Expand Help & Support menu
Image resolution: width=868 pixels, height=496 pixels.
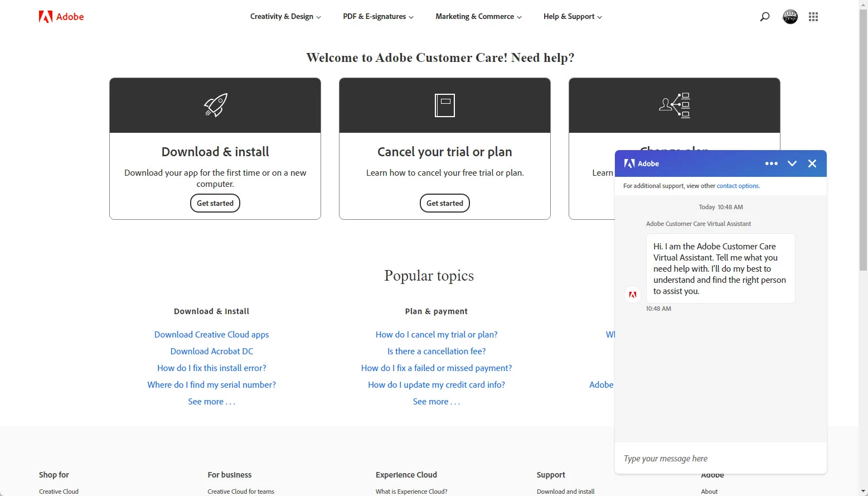click(x=573, y=17)
